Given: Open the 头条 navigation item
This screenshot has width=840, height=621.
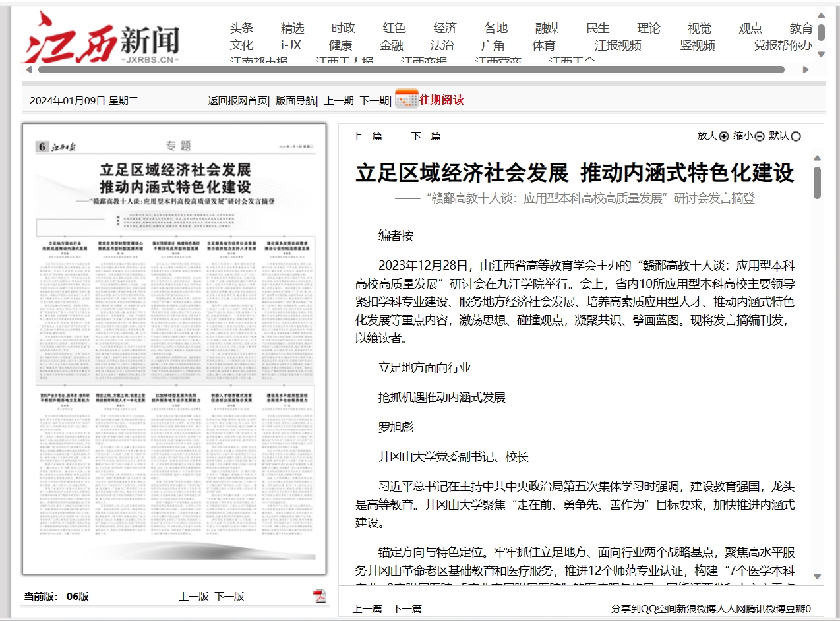Looking at the screenshot, I should [242, 28].
